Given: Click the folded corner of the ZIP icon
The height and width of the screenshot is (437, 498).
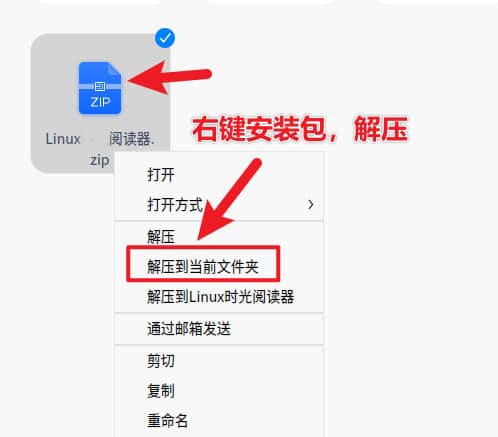Looking at the screenshot, I should [x=114, y=69].
